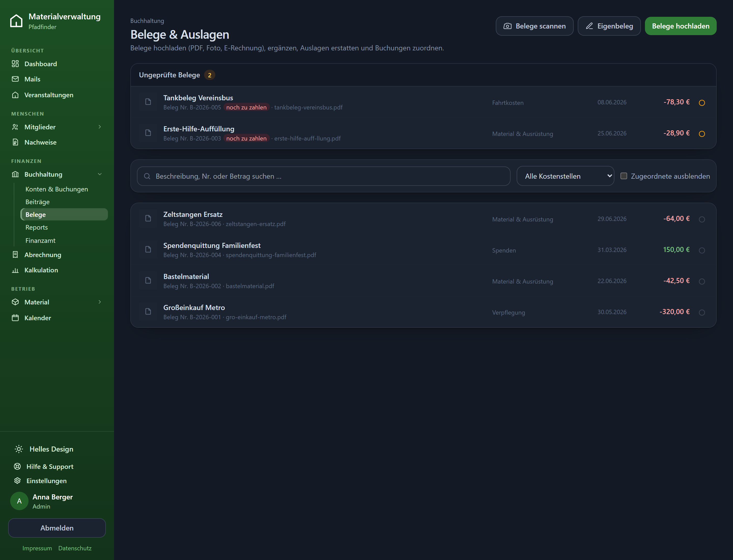Go to Konten & Buchungen

coord(57,189)
